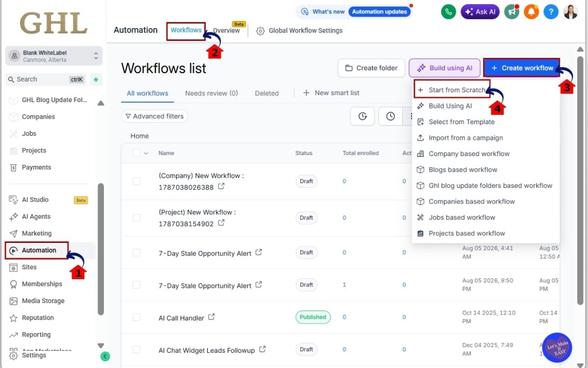The height and width of the screenshot is (368, 588).
Task: Open external link for Project New Workflow 1787038154902
Action: pyautogui.click(x=221, y=223)
